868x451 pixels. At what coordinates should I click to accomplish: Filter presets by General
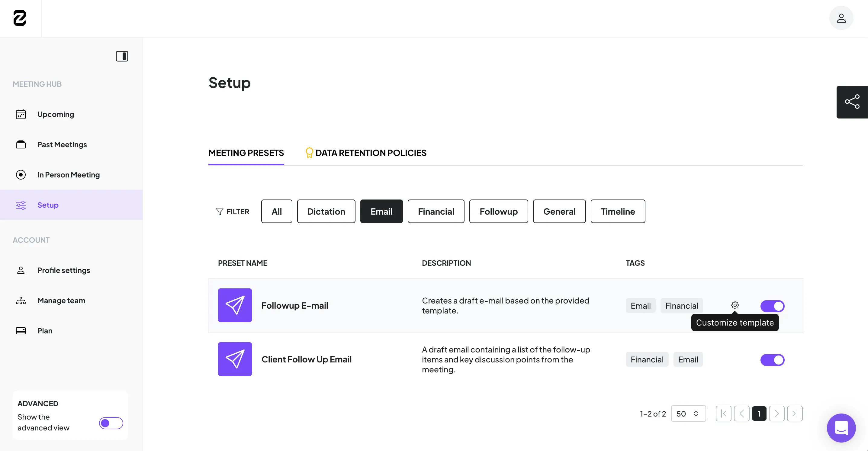[559, 211]
